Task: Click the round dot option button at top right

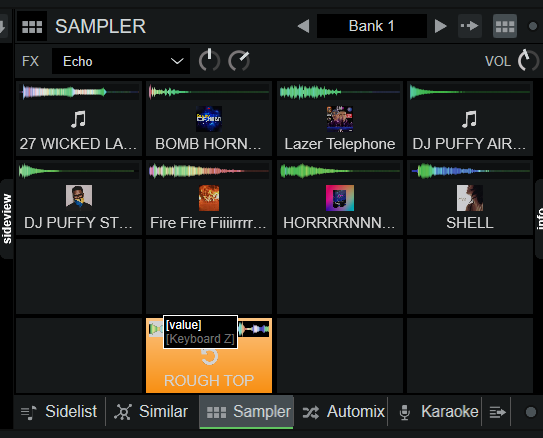Action: tap(533, 26)
